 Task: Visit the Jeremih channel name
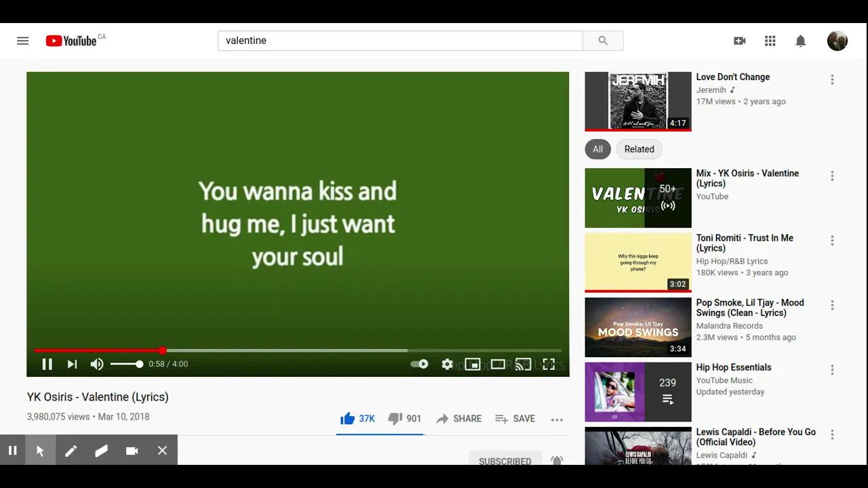pyautogui.click(x=711, y=90)
